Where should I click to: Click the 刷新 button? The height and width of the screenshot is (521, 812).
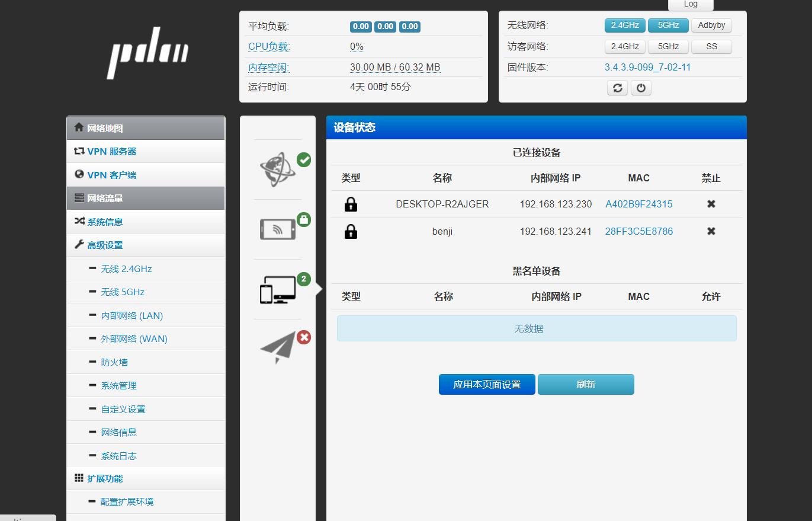coord(586,384)
